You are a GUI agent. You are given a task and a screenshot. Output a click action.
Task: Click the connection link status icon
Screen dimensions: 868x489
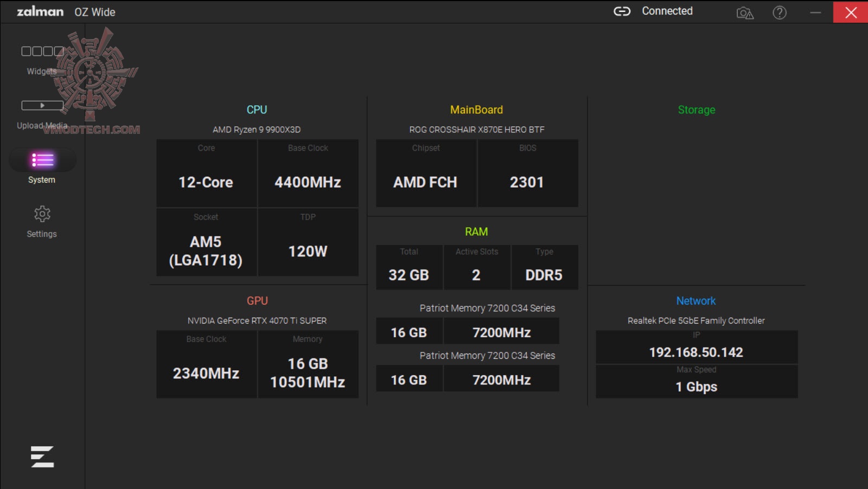[x=622, y=11]
